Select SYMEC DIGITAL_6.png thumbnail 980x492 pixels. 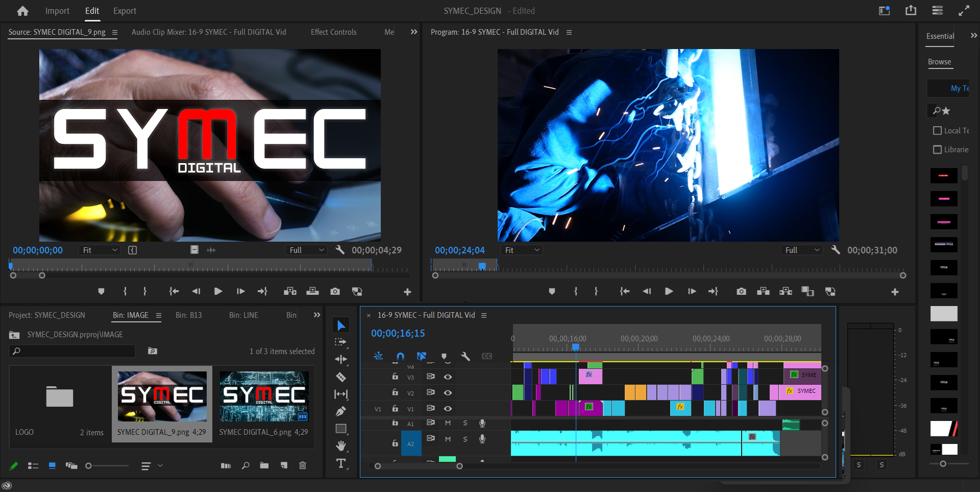point(264,396)
